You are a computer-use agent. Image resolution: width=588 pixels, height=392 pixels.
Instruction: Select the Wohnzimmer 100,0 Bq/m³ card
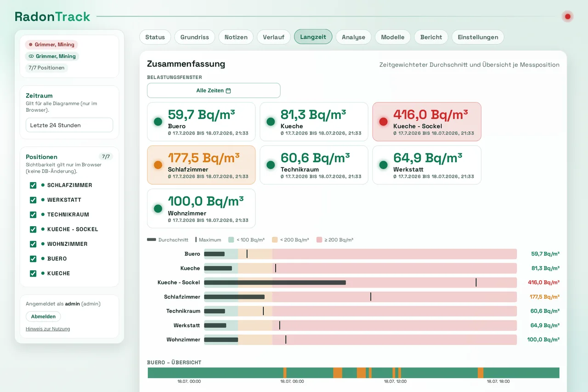point(201,209)
